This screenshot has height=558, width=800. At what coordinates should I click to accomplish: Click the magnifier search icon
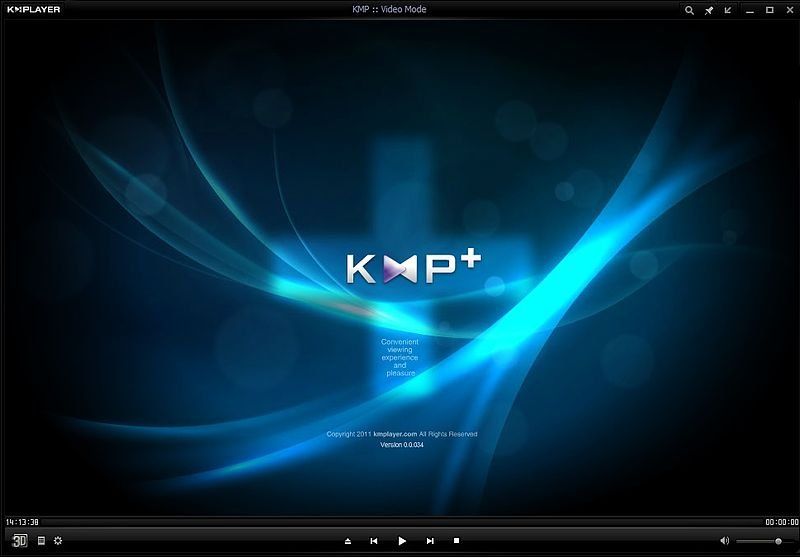click(689, 10)
